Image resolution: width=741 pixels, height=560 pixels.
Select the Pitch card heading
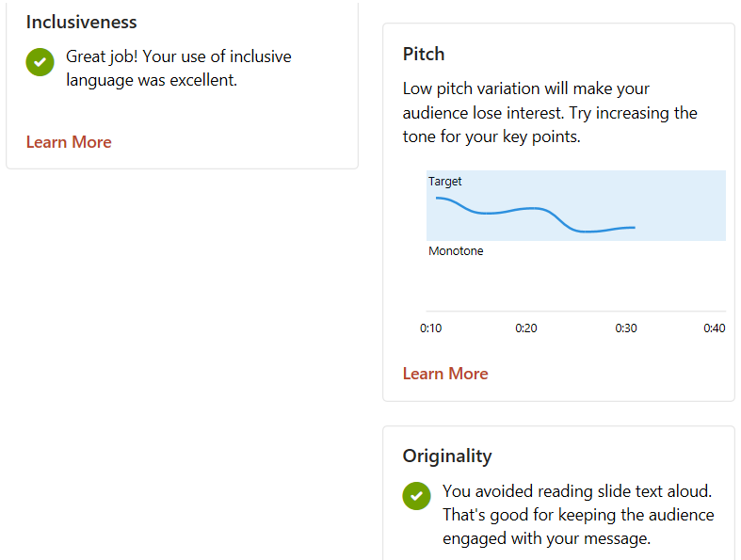point(424,54)
